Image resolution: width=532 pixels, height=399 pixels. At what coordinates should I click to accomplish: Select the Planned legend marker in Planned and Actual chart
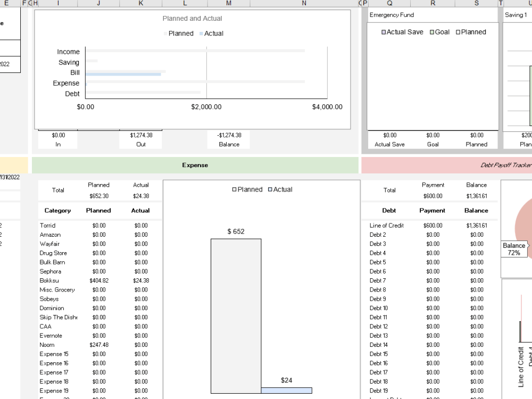pyautogui.click(x=167, y=33)
